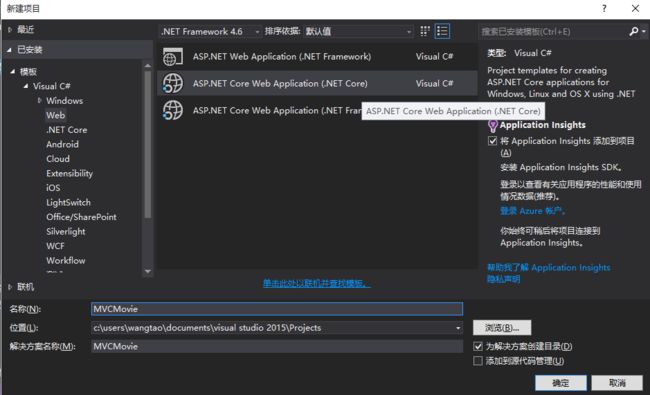Select the WCF template category
The height and width of the screenshot is (395, 650).
coord(56,246)
